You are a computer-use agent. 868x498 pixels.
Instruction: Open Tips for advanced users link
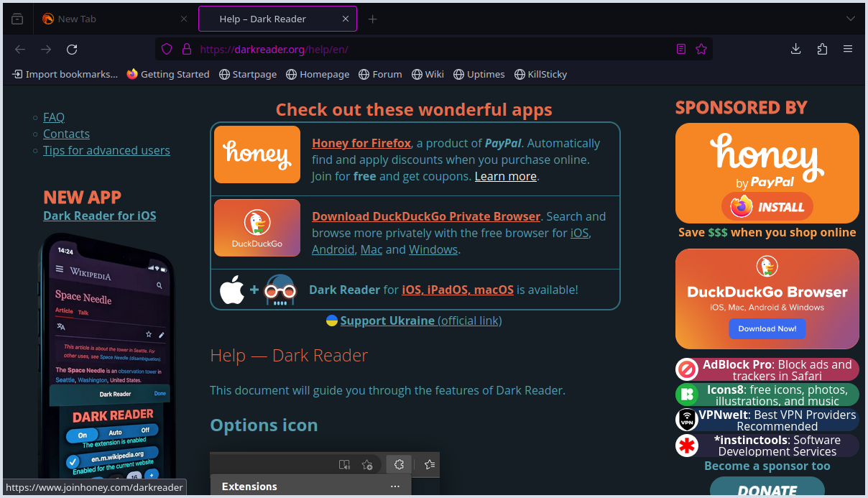click(x=106, y=150)
